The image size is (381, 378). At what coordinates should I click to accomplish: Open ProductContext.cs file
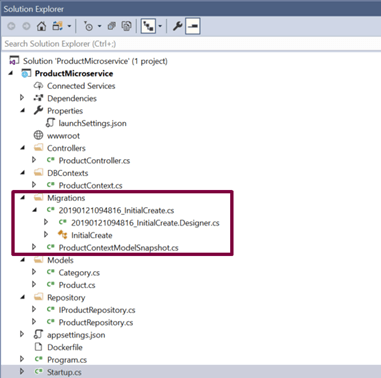pyautogui.click(x=90, y=185)
